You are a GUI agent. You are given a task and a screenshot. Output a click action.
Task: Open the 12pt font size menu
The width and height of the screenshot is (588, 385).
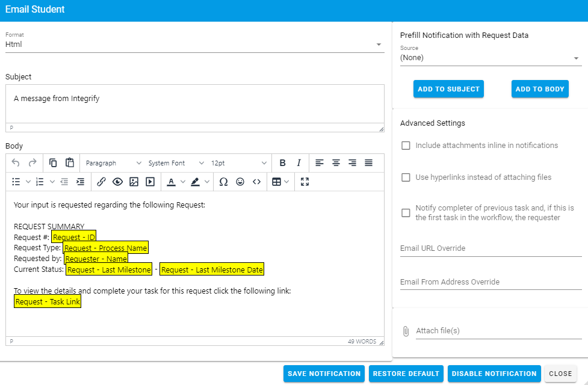tap(238, 163)
